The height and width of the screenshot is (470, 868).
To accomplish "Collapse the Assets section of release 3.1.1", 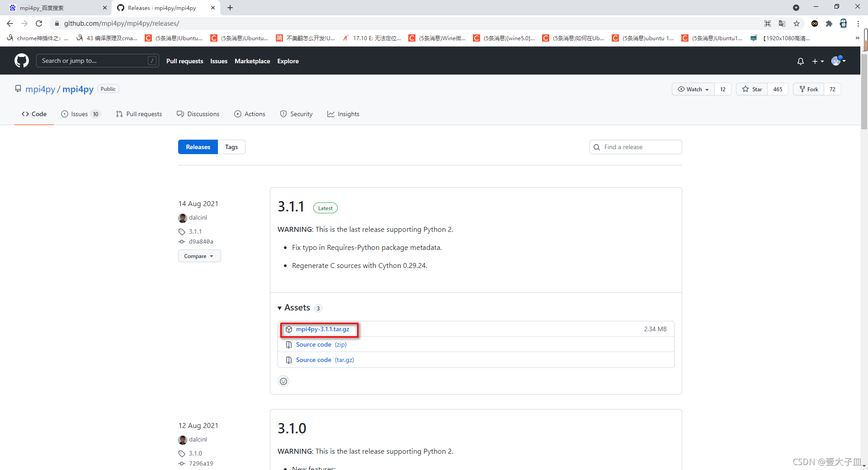I will (x=294, y=308).
